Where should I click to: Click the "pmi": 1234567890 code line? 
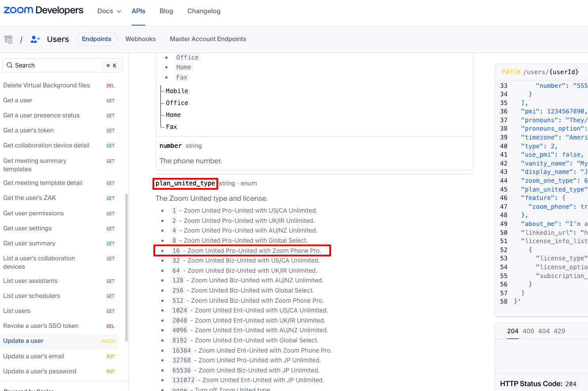(x=554, y=111)
